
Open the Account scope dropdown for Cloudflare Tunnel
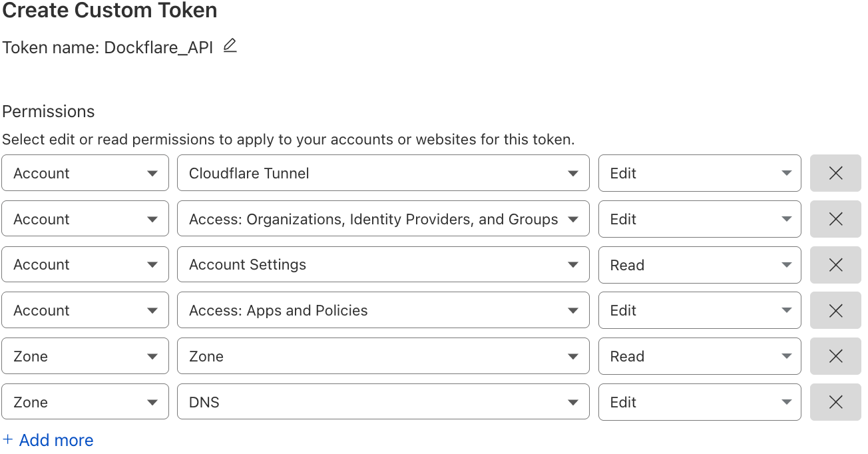click(85, 173)
